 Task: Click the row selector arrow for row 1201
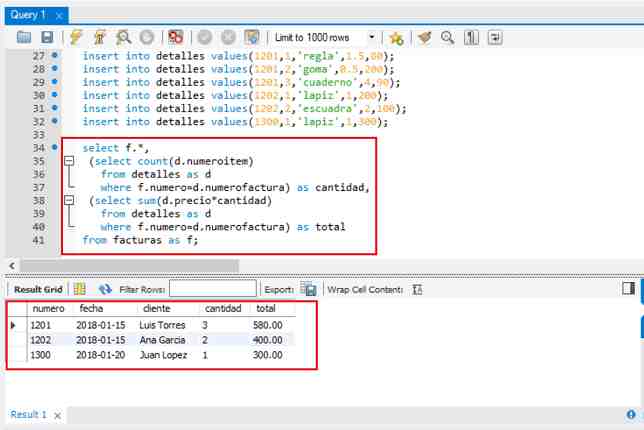(x=13, y=325)
